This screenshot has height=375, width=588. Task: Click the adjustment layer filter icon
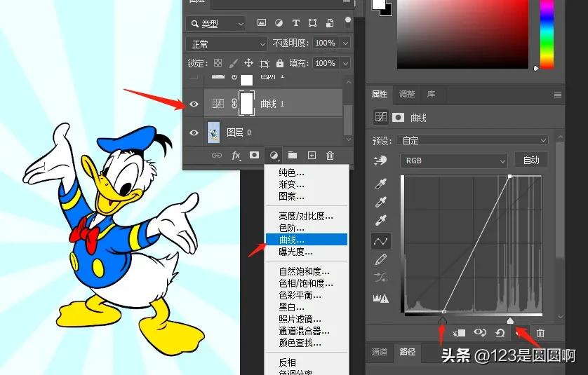pyautogui.click(x=279, y=23)
